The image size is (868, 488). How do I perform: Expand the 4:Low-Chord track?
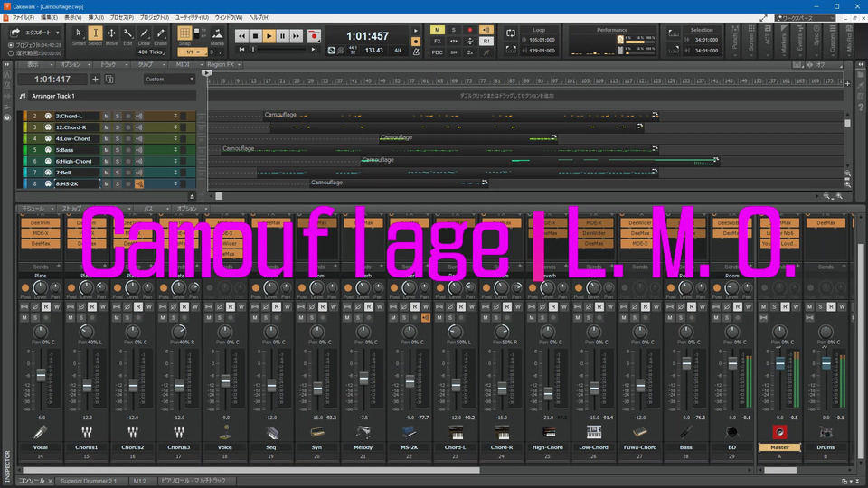[175, 139]
